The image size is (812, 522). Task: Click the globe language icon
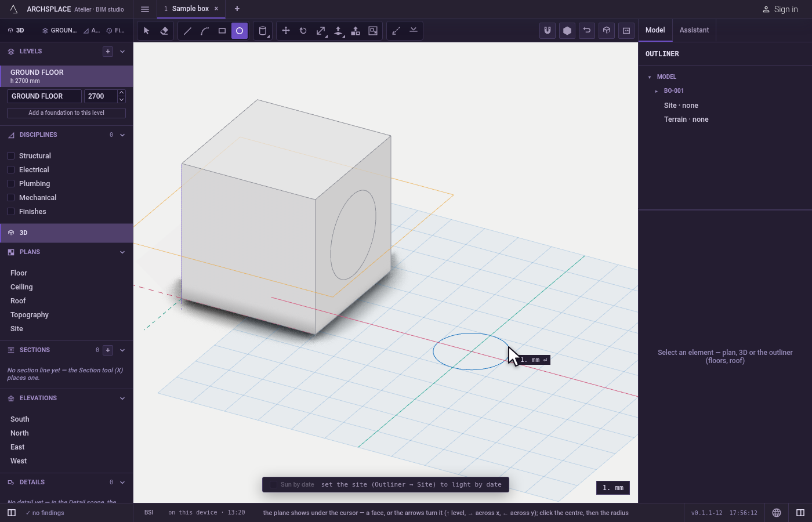point(777,513)
